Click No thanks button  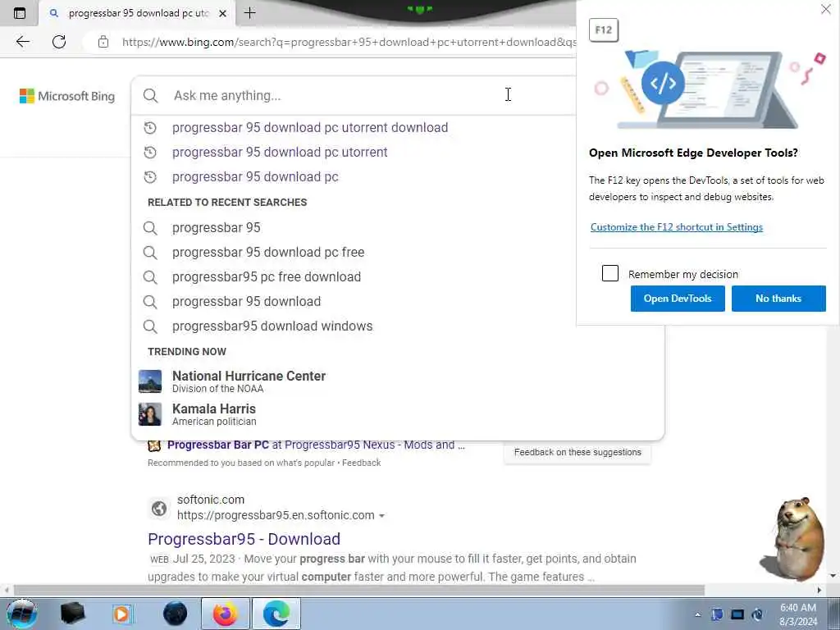(x=778, y=299)
